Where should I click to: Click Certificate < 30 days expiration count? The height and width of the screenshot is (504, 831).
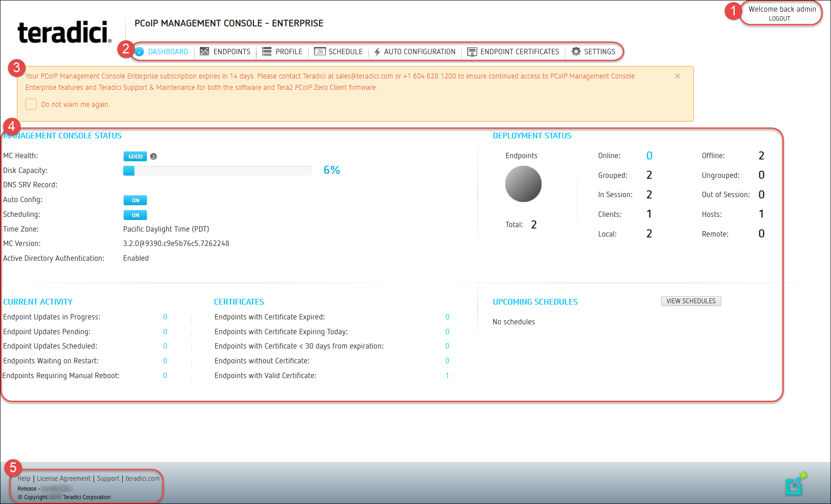click(447, 346)
